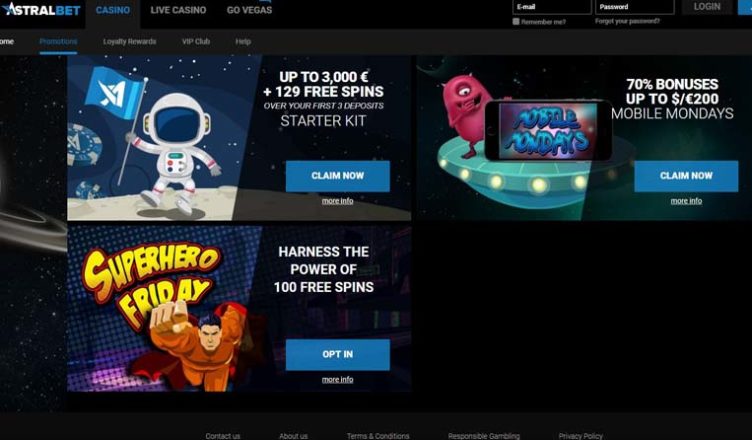Open more info under Starter Kit
The width and height of the screenshot is (752, 440).
click(x=338, y=201)
